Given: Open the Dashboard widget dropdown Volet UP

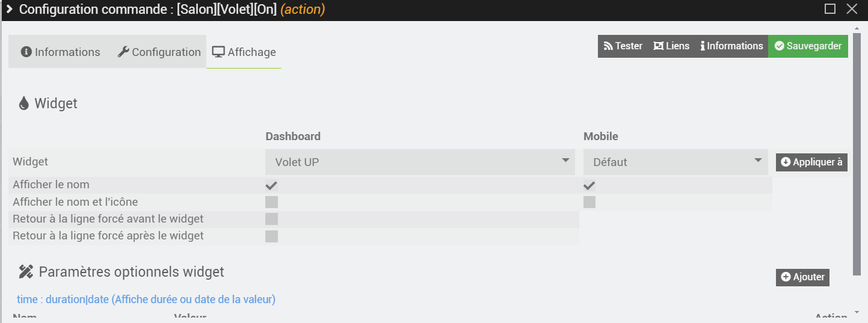Looking at the screenshot, I should pyautogui.click(x=420, y=162).
